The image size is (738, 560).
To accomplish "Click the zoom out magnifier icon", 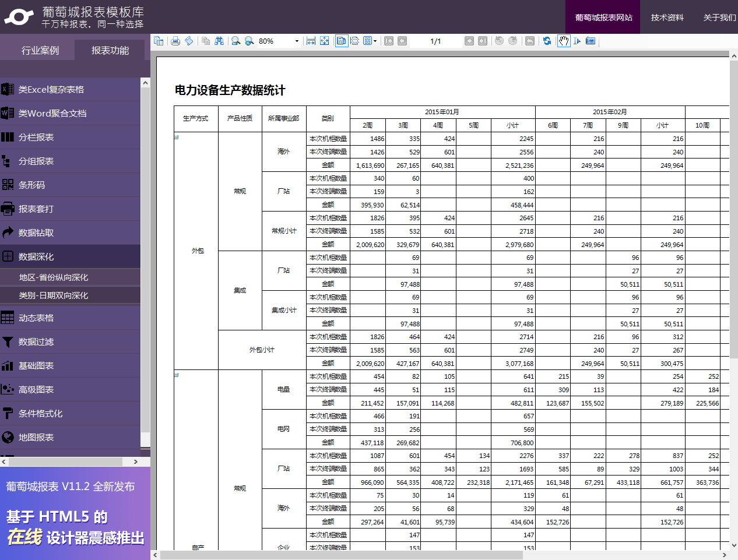I will 236,41.
